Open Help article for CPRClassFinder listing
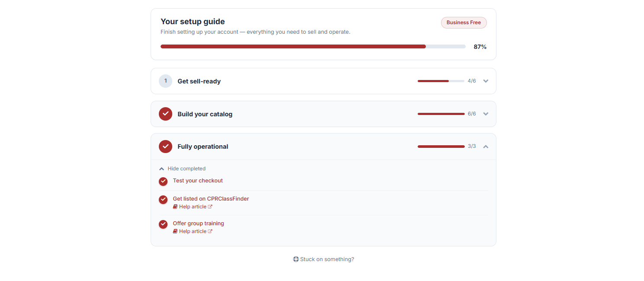The height and width of the screenshot is (281, 644). (x=193, y=207)
